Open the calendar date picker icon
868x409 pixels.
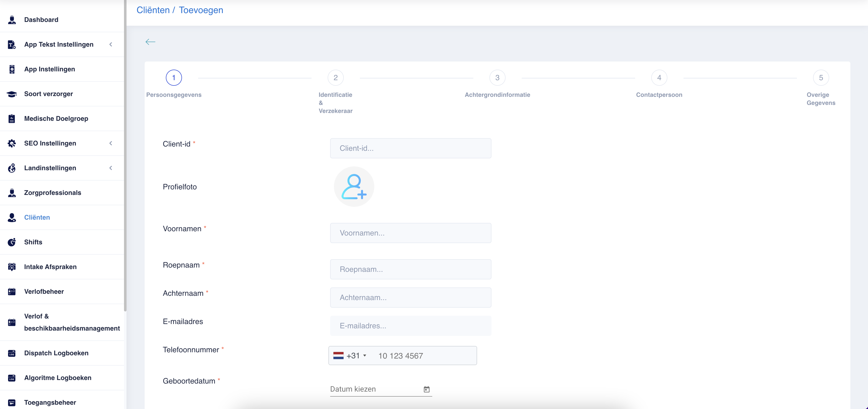(x=426, y=389)
